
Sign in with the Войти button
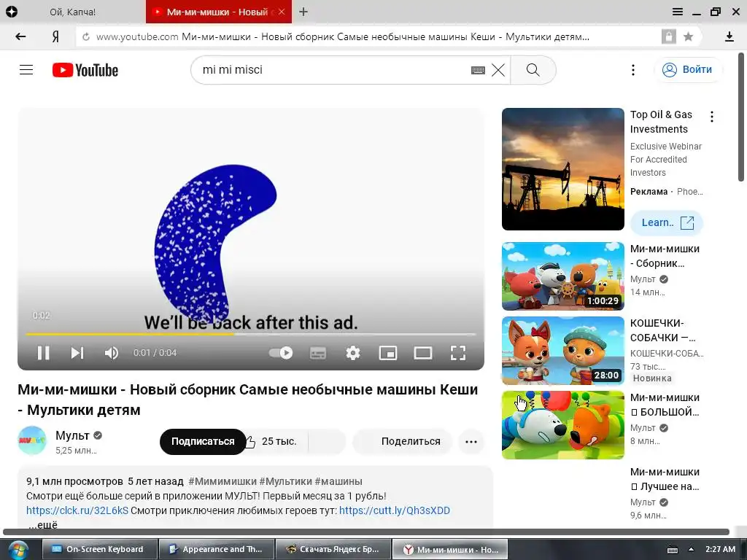pyautogui.click(x=688, y=69)
